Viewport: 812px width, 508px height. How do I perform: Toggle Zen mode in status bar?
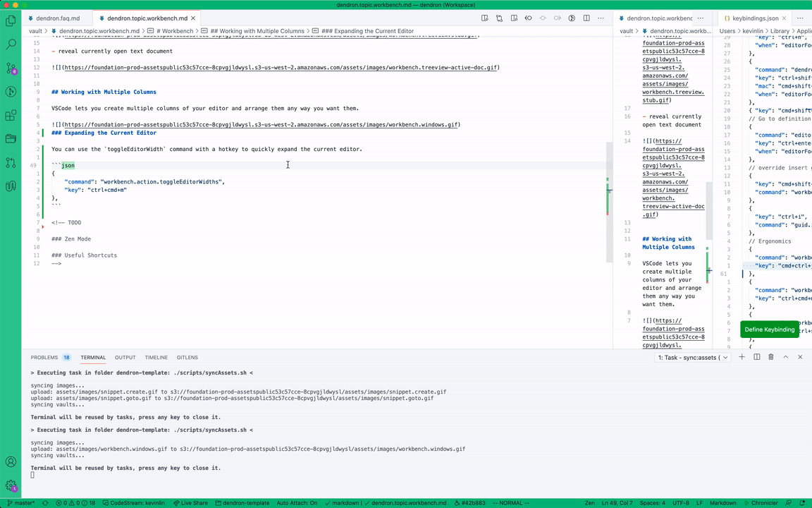(x=590, y=503)
